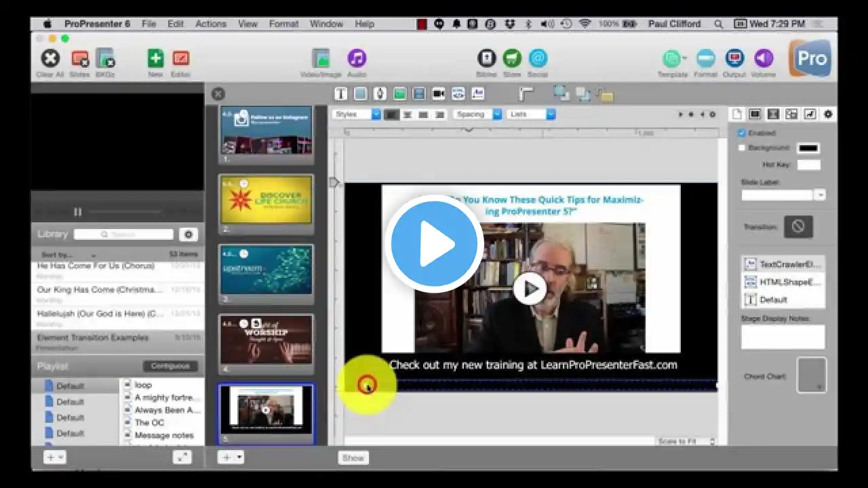Click the bring forward arrange icon

[x=561, y=94]
